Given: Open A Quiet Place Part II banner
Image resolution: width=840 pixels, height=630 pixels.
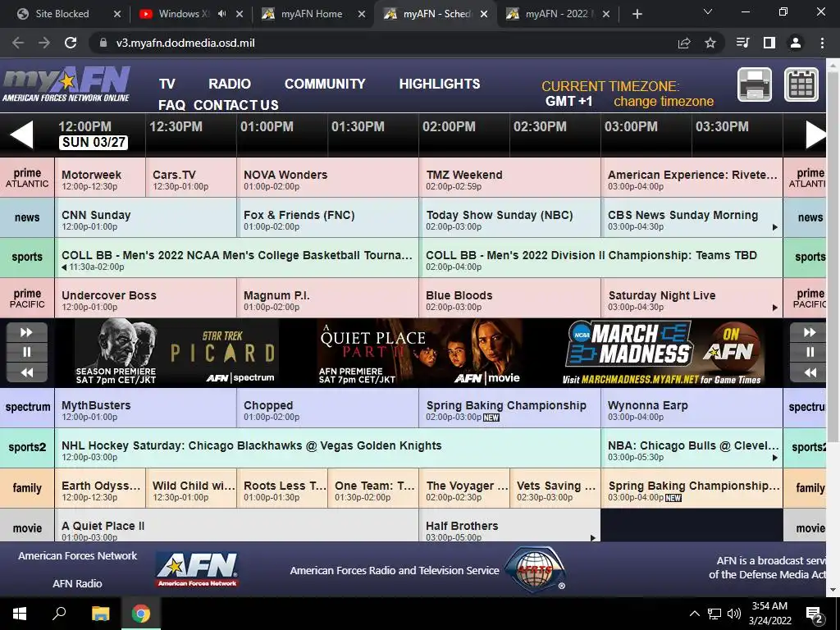Looking at the screenshot, I should pyautogui.click(x=419, y=353).
